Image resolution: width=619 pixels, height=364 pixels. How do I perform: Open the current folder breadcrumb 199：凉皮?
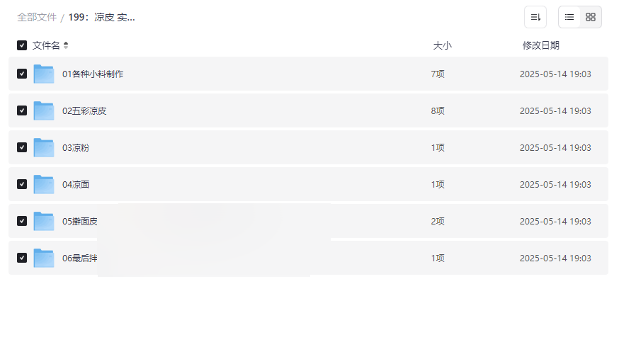[x=101, y=17]
